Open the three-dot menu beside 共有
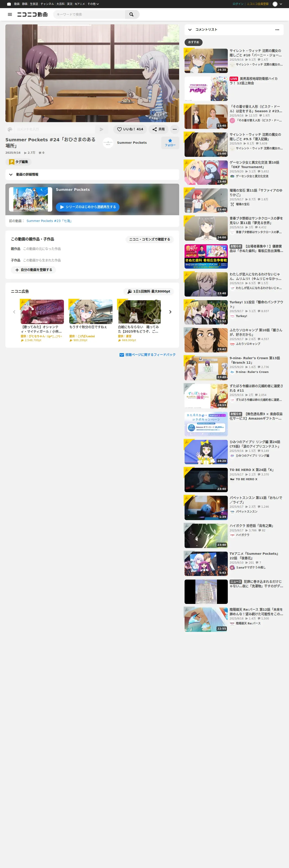 click(x=175, y=129)
